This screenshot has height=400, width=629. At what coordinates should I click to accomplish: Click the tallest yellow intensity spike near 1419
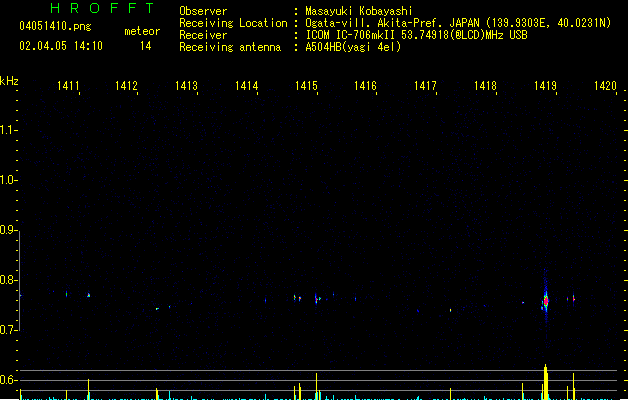(x=546, y=382)
